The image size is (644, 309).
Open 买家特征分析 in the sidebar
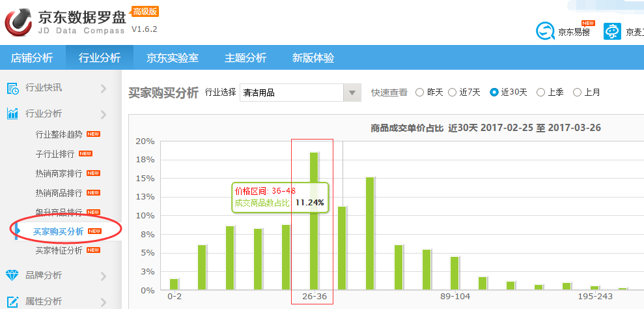point(59,250)
